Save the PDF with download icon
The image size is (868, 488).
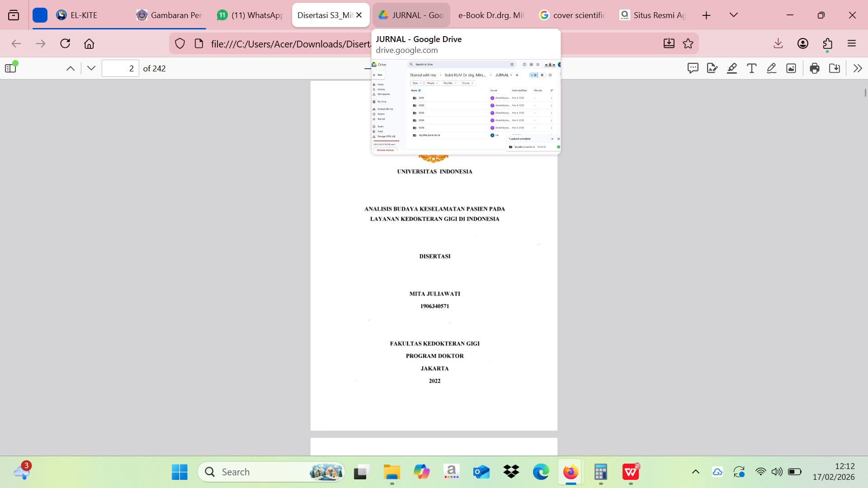tap(835, 68)
